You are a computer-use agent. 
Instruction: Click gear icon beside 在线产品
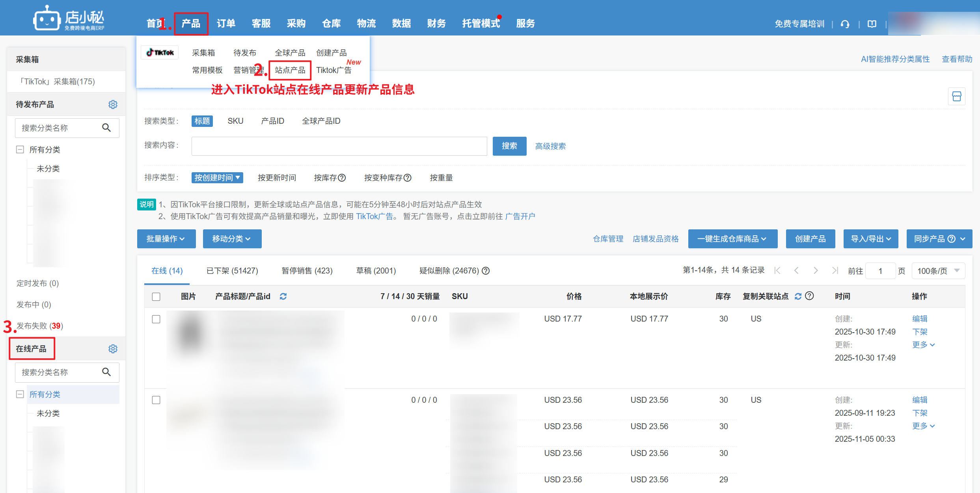click(113, 349)
